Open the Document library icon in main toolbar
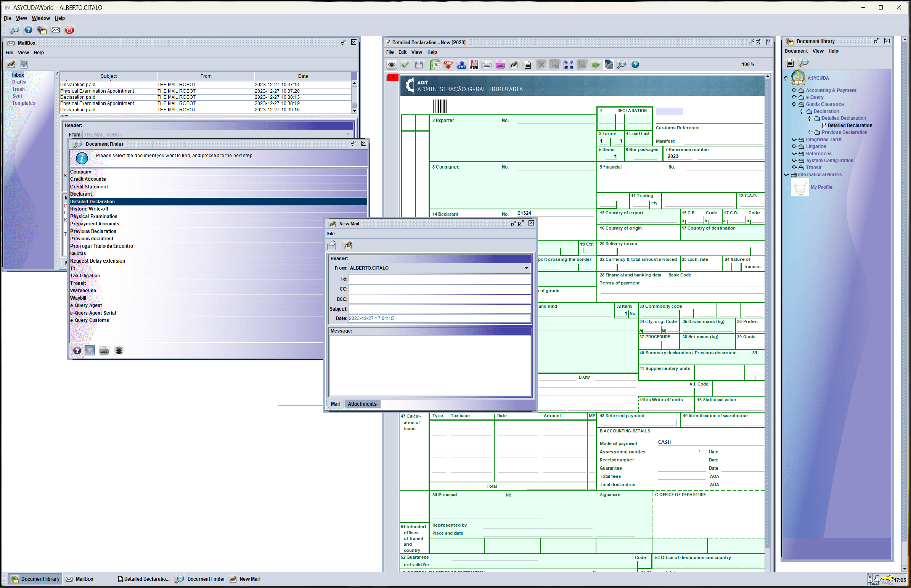 [x=42, y=30]
